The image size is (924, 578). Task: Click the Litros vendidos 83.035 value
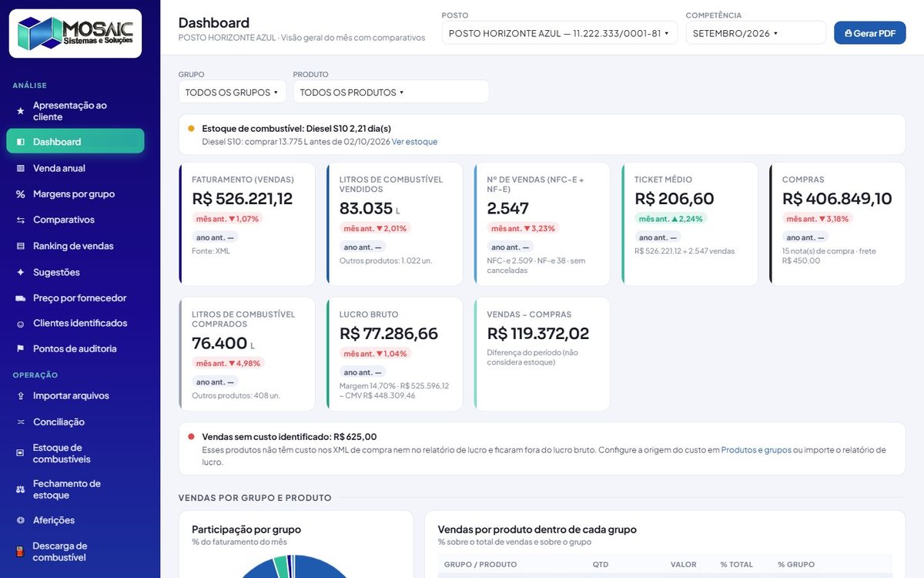tap(367, 208)
